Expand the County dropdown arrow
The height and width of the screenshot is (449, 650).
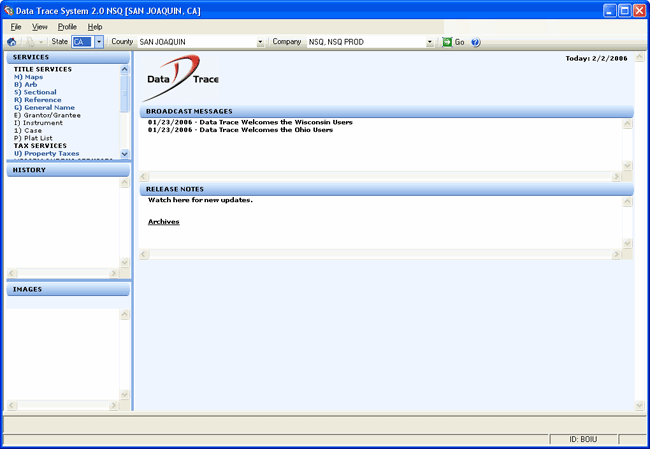point(260,42)
